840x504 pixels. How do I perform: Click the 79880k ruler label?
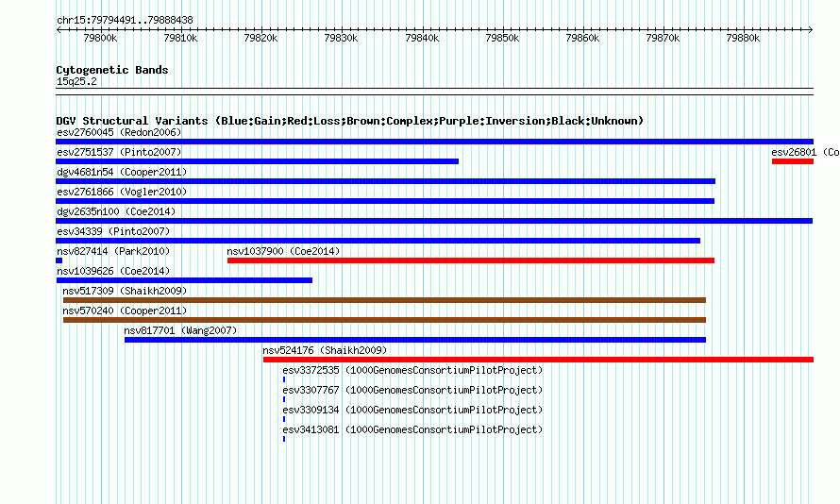coord(743,38)
